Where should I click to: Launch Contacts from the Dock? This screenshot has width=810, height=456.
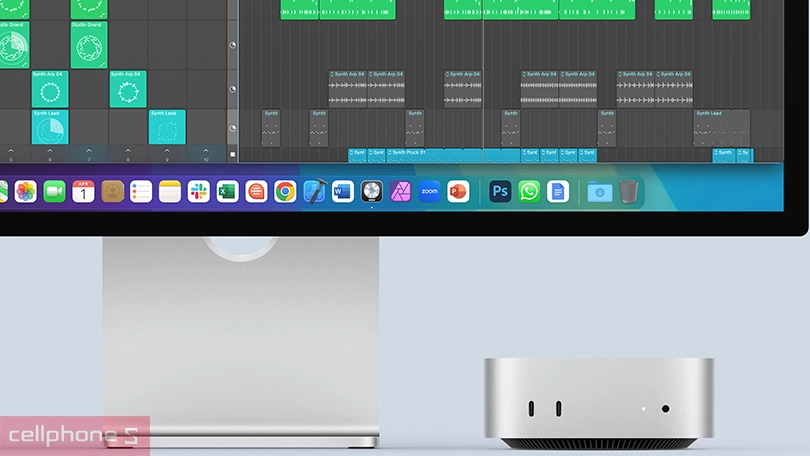(112, 192)
